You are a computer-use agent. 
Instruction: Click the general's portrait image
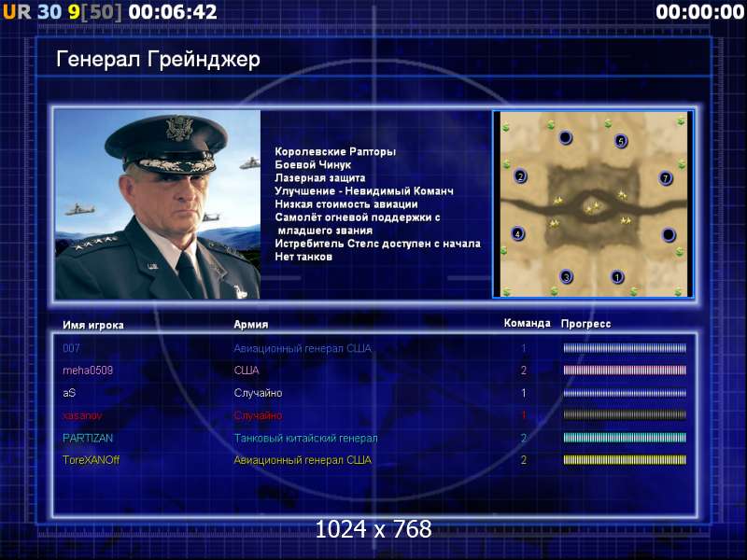pyautogui.click(x=158, y=204)
